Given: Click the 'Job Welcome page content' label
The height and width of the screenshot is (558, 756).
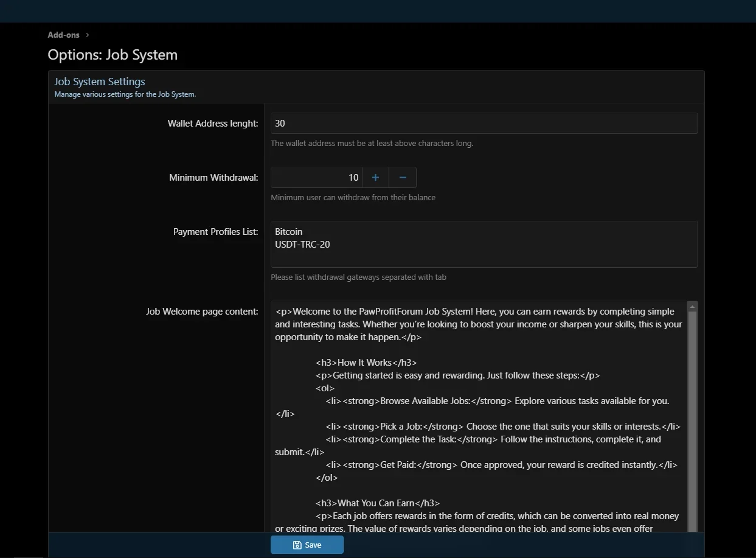Looking at the screenshot, I should click(202, 312).
